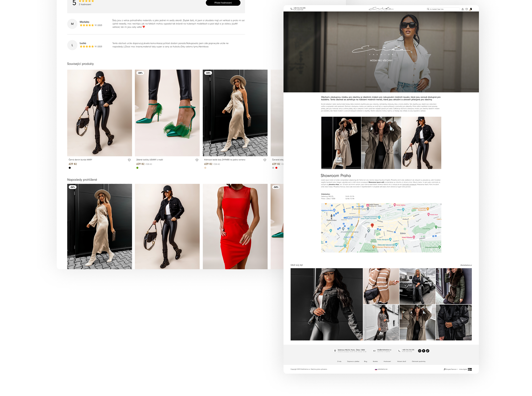The height and width of the screenshot is (396, 532).
Task: Select the red color swatch on Červené product
Action: pyautogui.click(x=276, y=168)
